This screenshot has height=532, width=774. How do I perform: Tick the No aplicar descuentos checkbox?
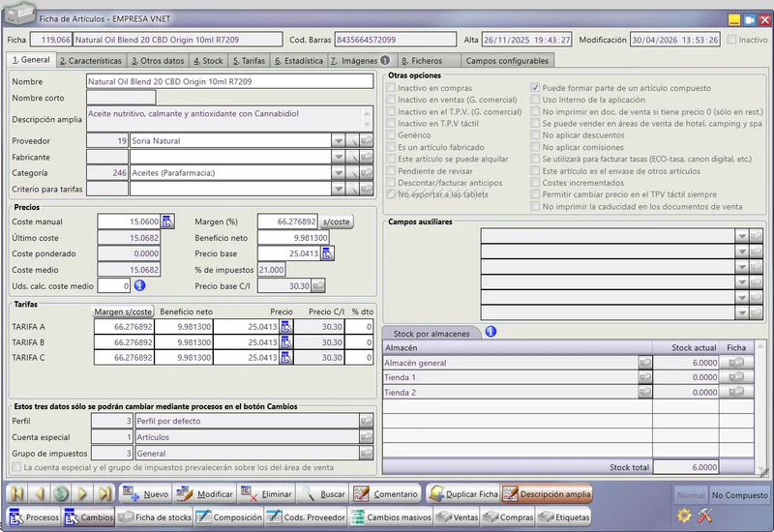(535, 135)
